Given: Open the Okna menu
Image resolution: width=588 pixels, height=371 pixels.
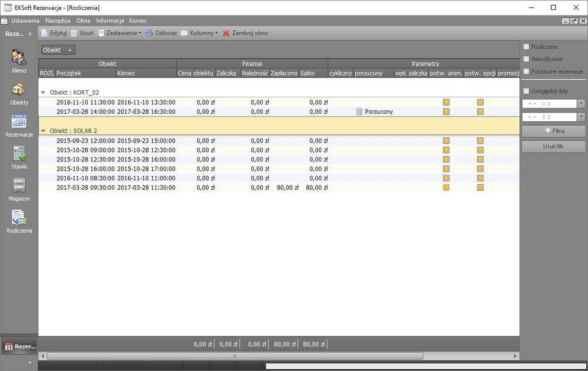Looking at the screenshot, I should [83, 21].
